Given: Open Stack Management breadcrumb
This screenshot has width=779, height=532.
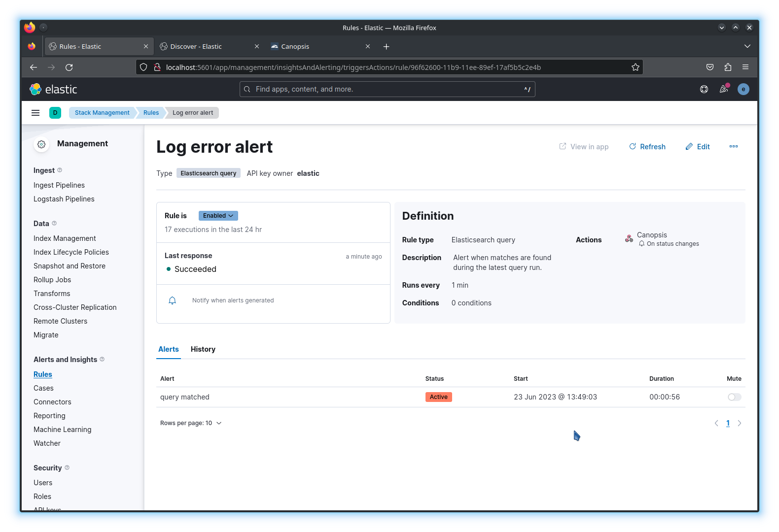Looking at the screenshot, I should (102, 113).
